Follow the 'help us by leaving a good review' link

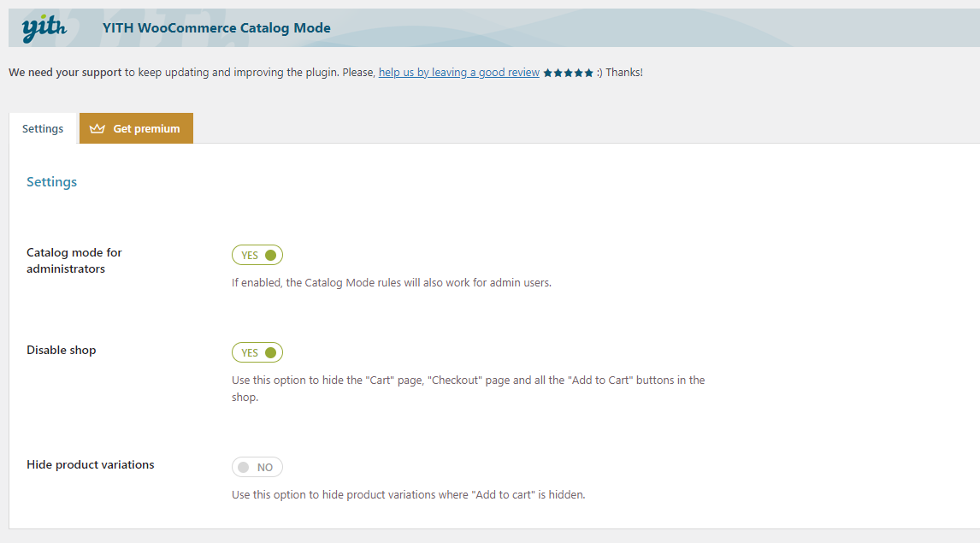pyautogui.click(x=458, y=73)
